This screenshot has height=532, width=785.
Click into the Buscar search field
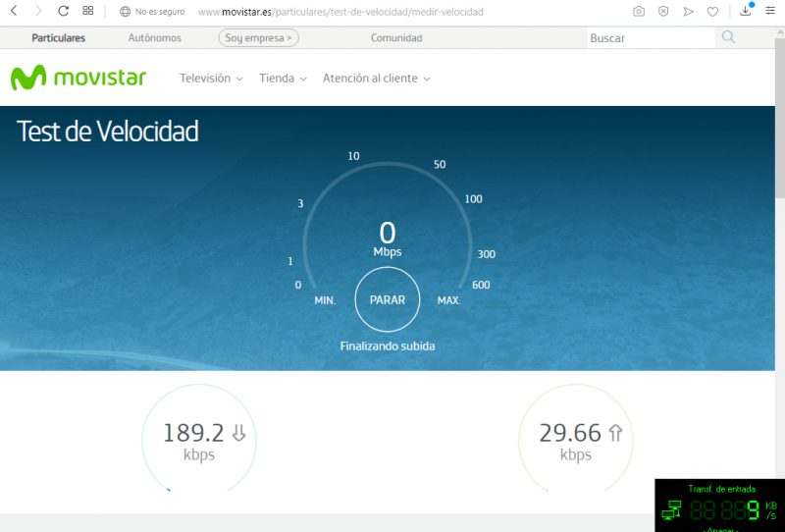651,38
